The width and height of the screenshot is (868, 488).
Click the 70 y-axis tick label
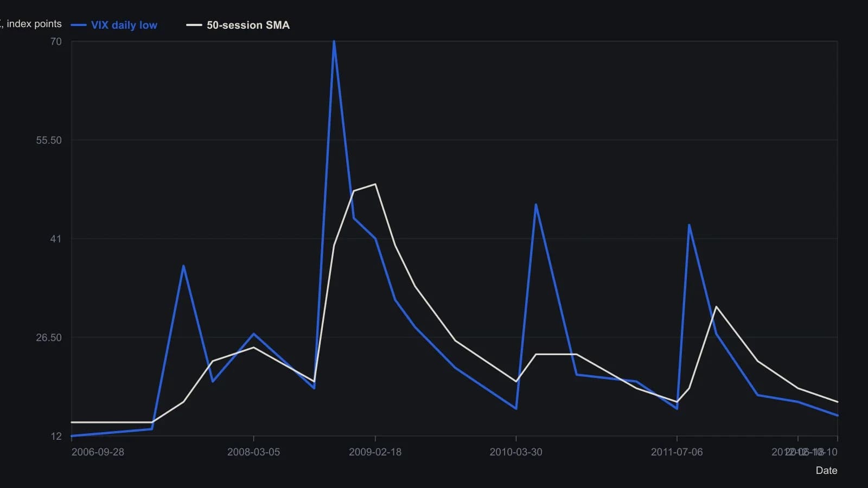pos(56,42)
